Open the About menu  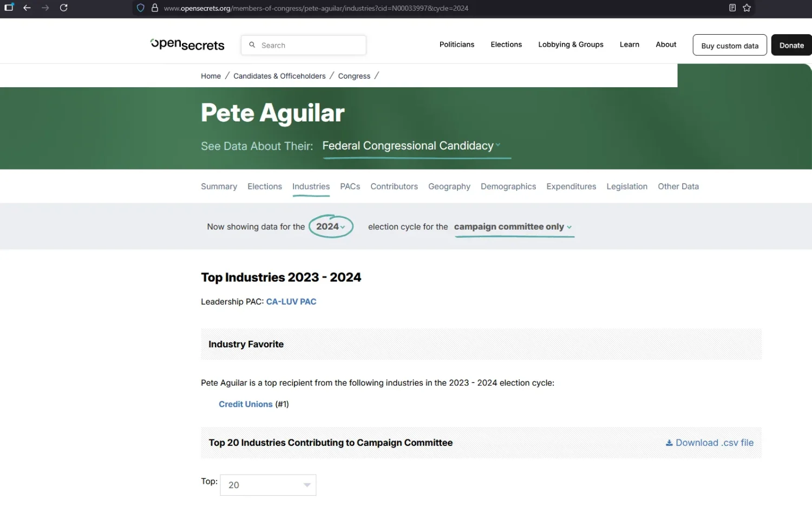pyautogui.click(x=666, y=44)
